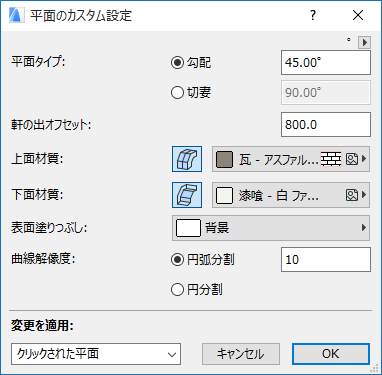Toggle the 下面材質 surface override icon
This screenshot has height=375, width=382.
187,195
